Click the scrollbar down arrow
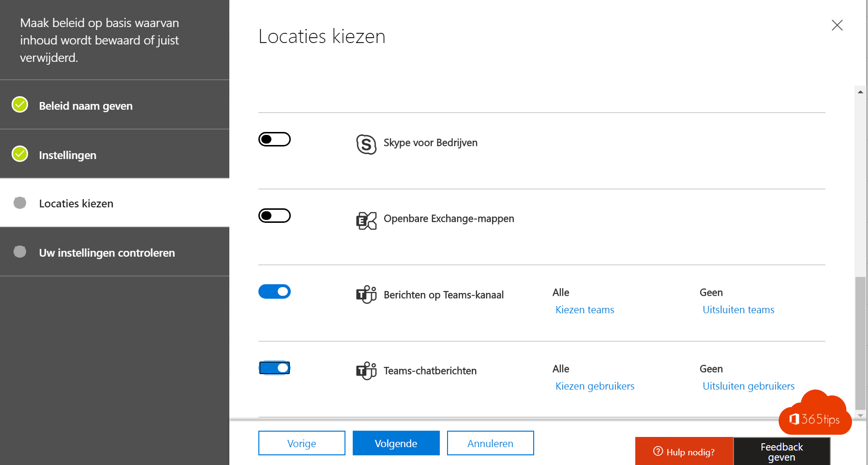Screen dimensions: 868x465 coord(860,416)
